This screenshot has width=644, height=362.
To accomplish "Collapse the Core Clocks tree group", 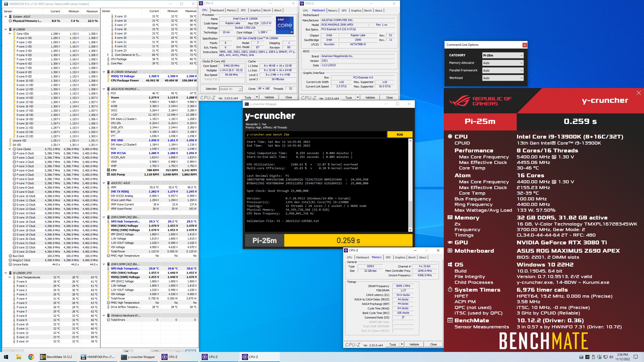I will pos(10,149).
